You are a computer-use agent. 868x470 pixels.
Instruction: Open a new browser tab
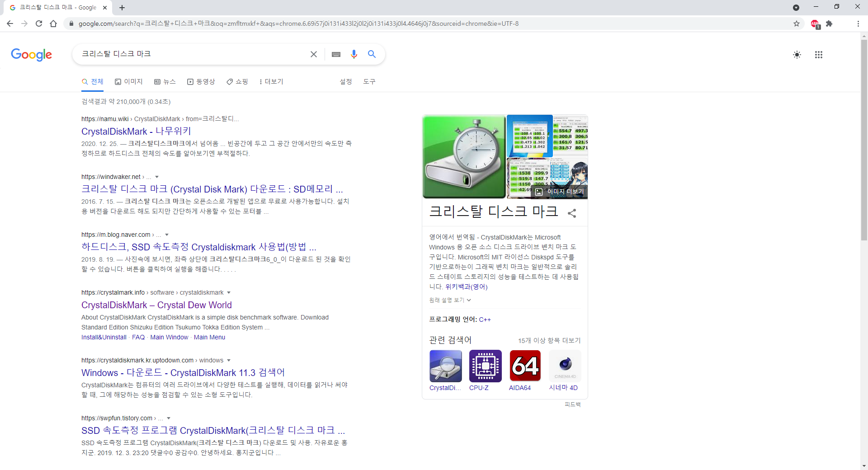pyautogui.click(x=122, y=8)
